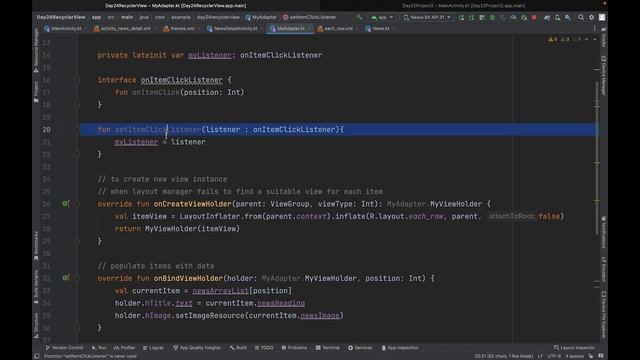The width and height of the screenshot is (640, 360).
Task: Open the Project side panel
Action: [36, 92]
